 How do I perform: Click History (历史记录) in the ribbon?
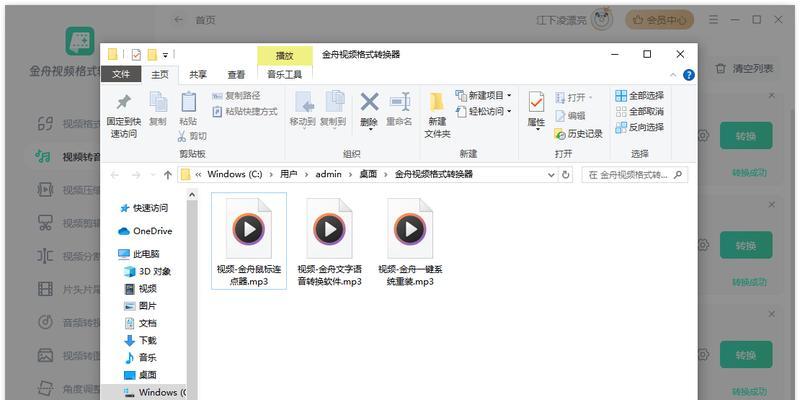(x=579, y=134)
